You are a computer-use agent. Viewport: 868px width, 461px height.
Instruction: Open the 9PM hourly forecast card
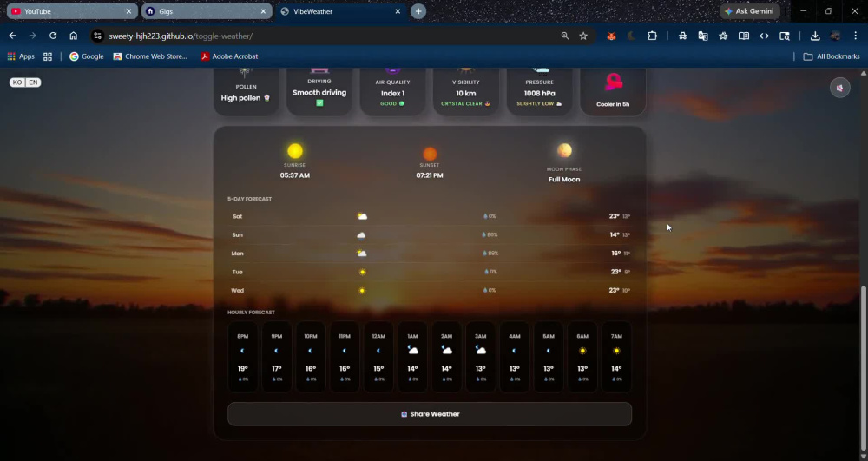[277, 358]
